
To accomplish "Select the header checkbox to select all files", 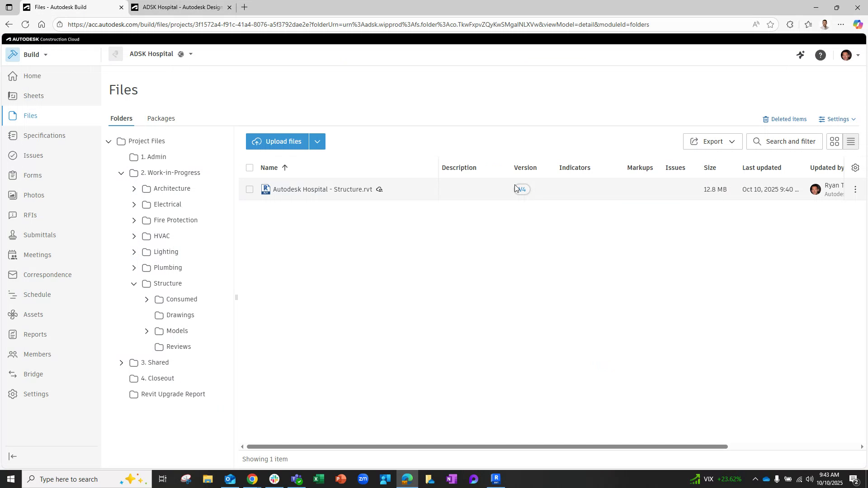I will click(x=250, y=167).
